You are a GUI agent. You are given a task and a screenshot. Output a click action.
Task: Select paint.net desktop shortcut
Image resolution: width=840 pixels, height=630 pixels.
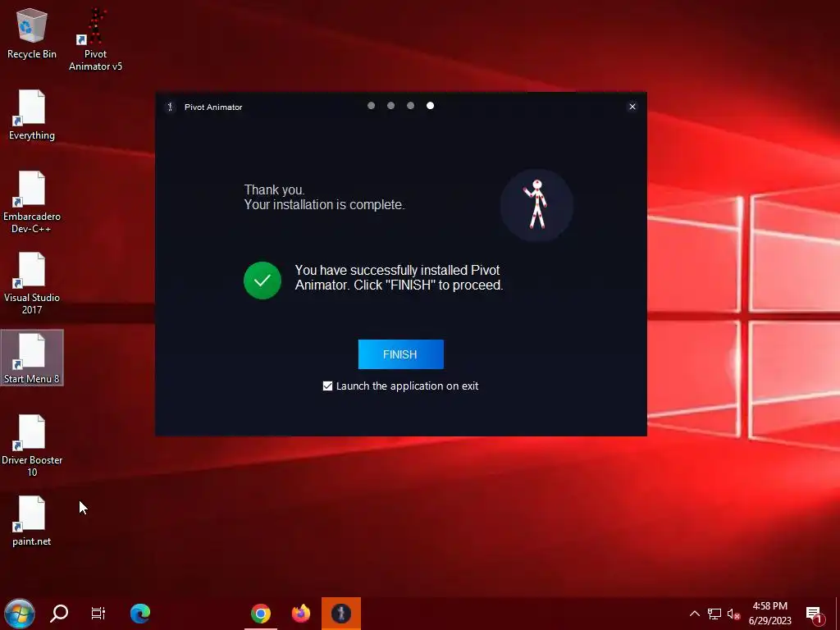(32, 521)
